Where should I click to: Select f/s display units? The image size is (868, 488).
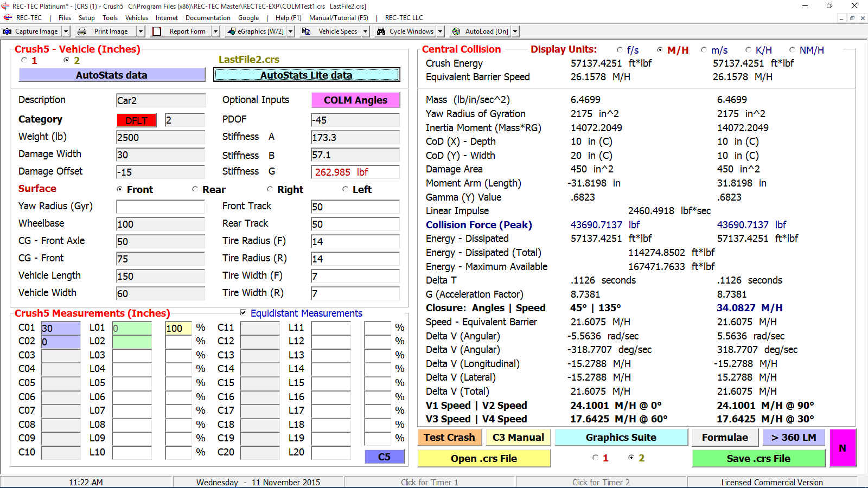coord(620,50)
